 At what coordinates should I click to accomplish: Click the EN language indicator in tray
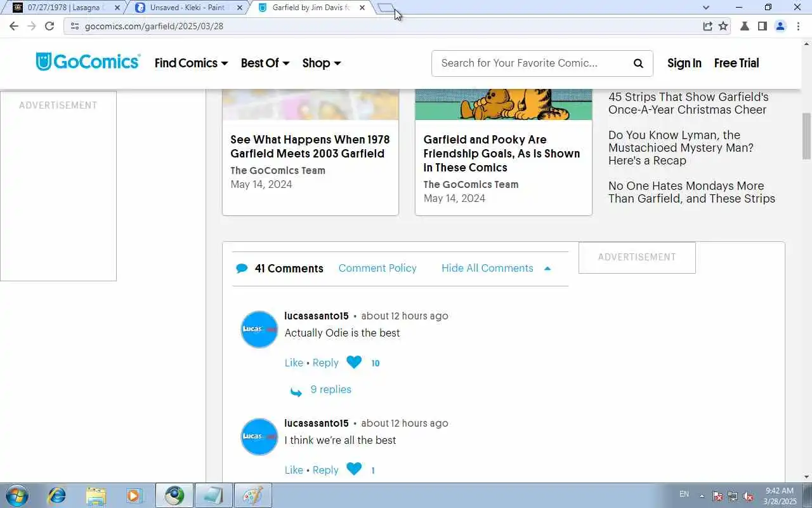point(684,494)
